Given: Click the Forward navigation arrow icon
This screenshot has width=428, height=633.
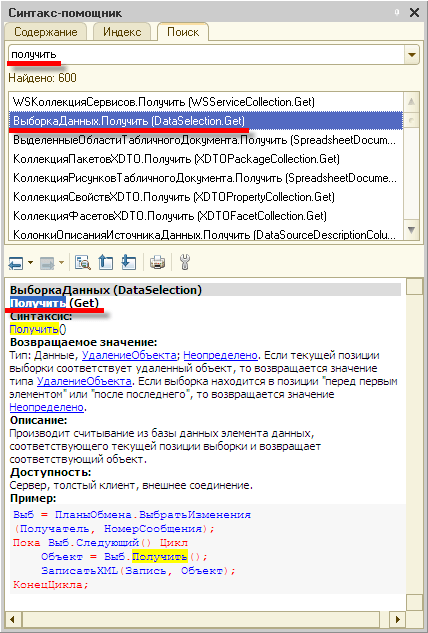Looking at the screenshot, I should [46, 263].
